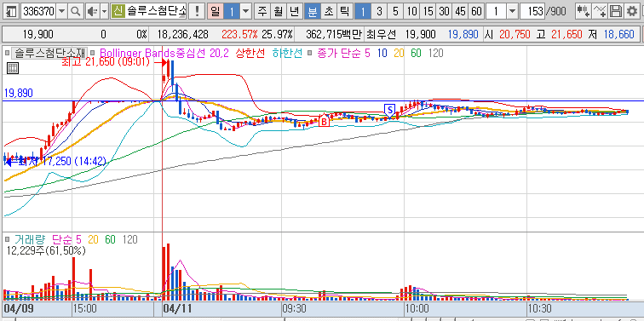Viewport: 644px width, 321px height.
Task: Switch to monthly 월 chart
Action: tap(278, 11)
